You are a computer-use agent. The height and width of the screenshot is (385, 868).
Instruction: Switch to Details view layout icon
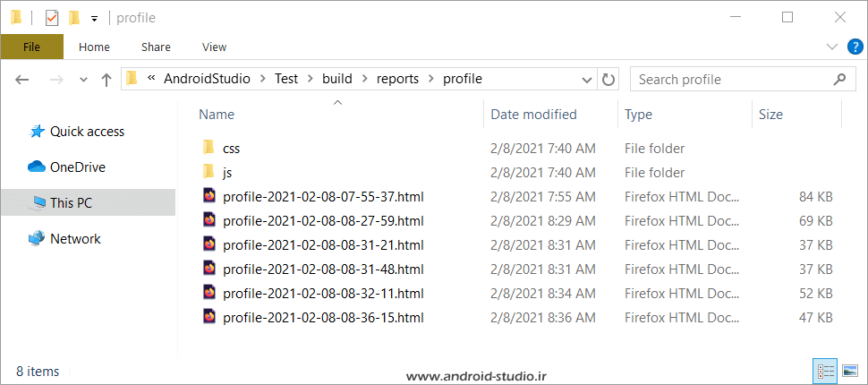[826, 370]
